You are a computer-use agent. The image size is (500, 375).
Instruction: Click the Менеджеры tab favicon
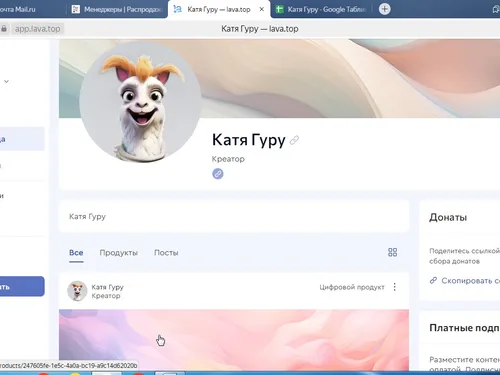click(x=76, y=9)
